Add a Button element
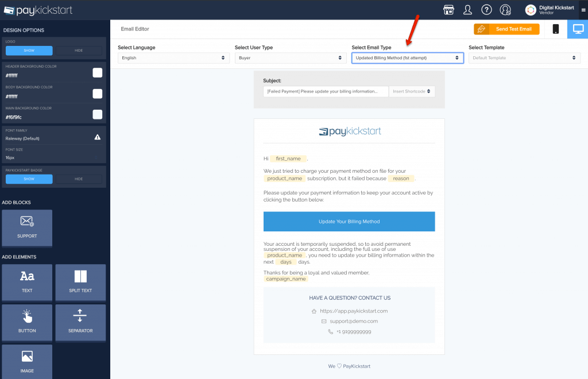The height and width of the screenshot is (379, 588). point(27,322)
